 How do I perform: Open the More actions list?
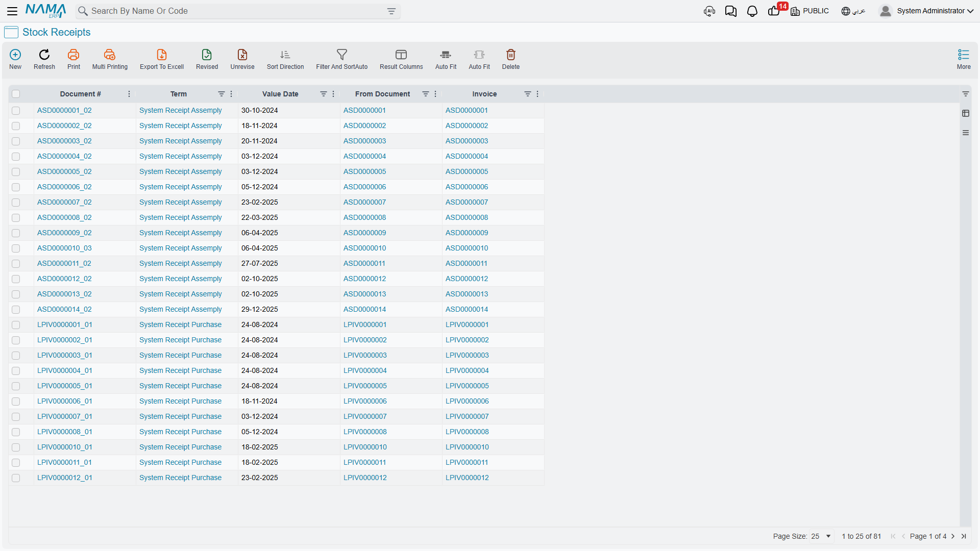point(964,55)
